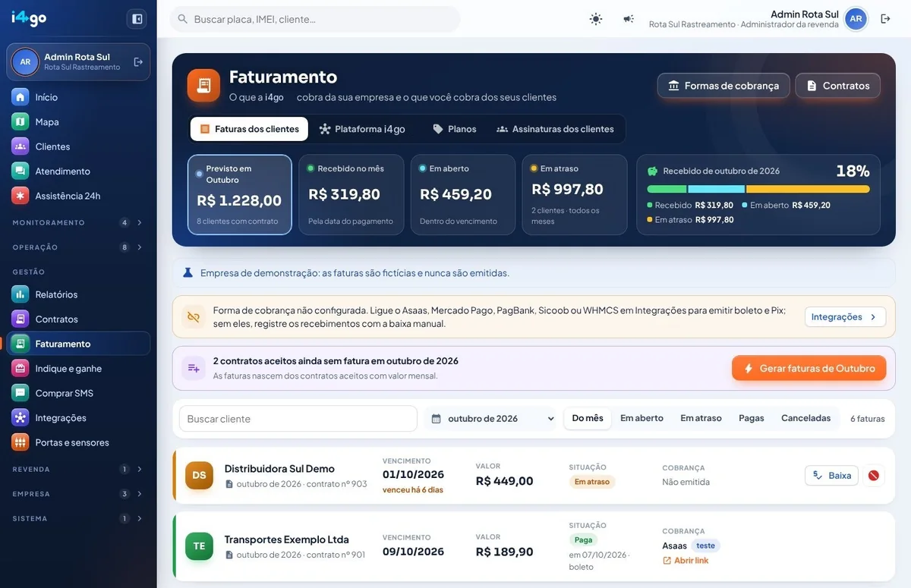Click the Paga status badge

[x=583, y=540]
